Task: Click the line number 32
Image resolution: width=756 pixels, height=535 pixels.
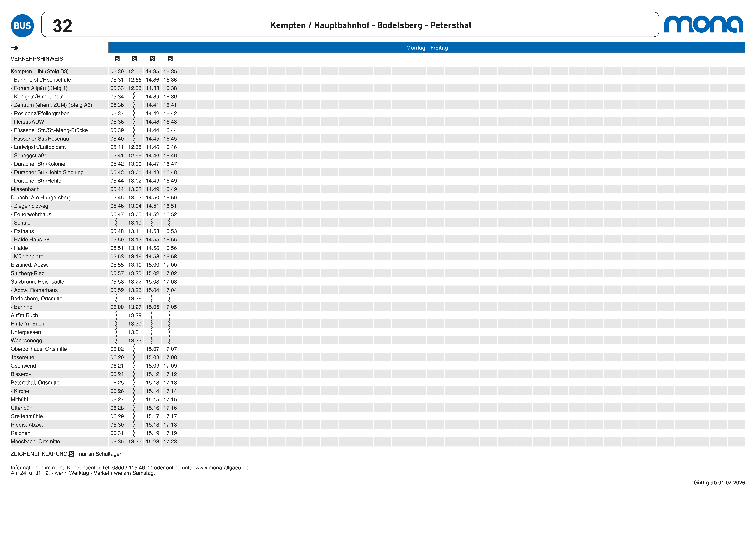Action: pyautogui.click(x=63, y=26)
